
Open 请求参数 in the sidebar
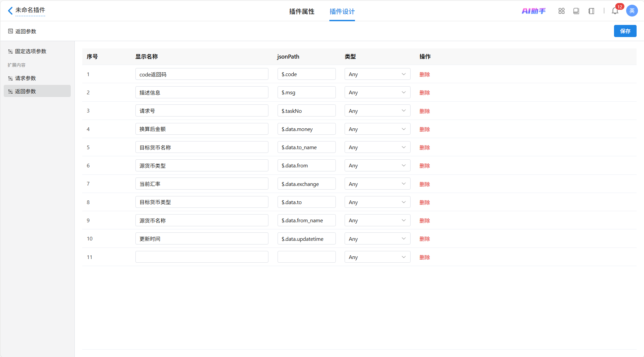[25, 78]
